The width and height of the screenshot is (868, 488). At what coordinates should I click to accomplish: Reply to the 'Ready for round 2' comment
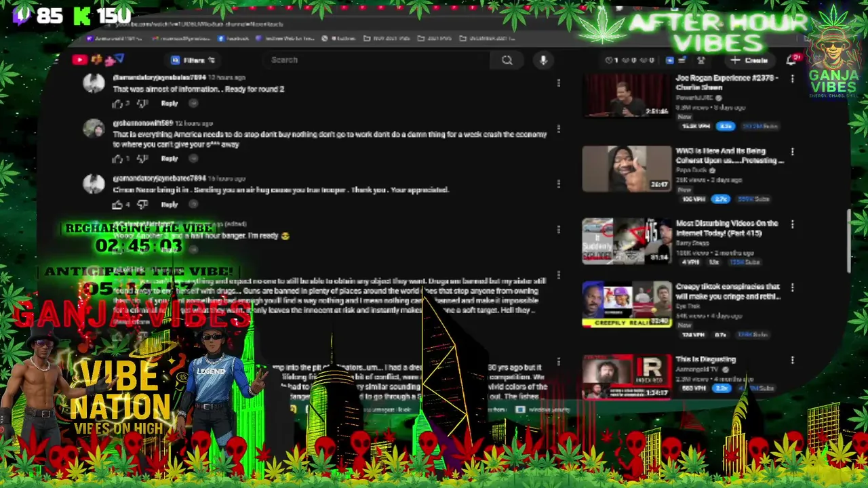point(170,104)
